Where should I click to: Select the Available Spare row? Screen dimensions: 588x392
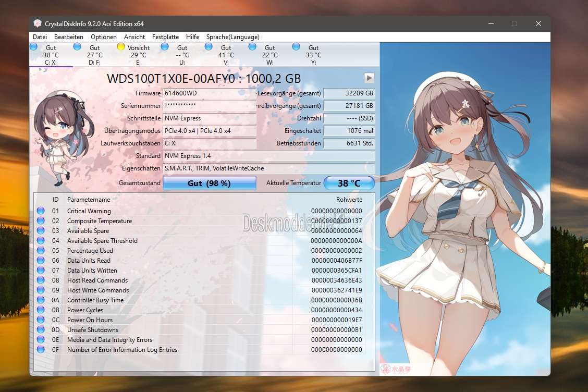201,231
